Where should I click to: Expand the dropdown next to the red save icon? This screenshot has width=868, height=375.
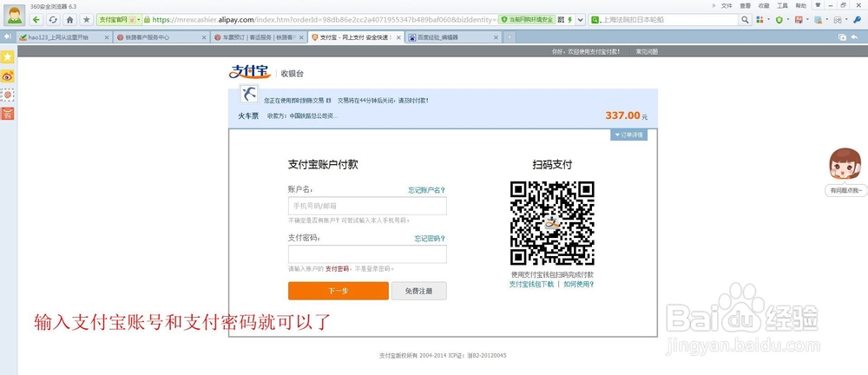pos(807,20)
